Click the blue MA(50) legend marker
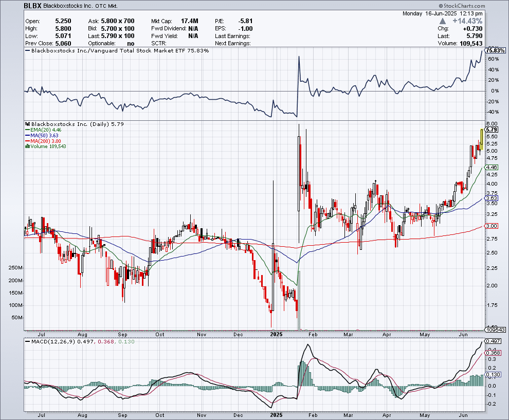This screenshot has width=509, height=420. [x=26, y=136]
